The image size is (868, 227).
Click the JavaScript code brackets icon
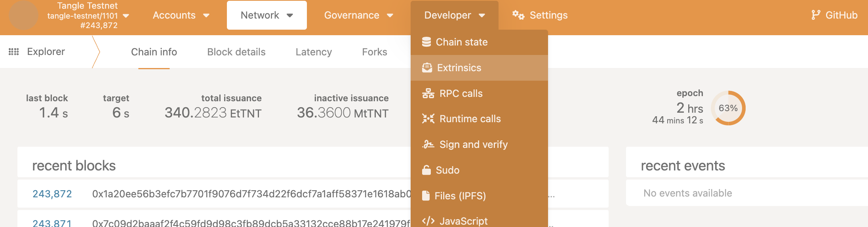click(428, 221)
